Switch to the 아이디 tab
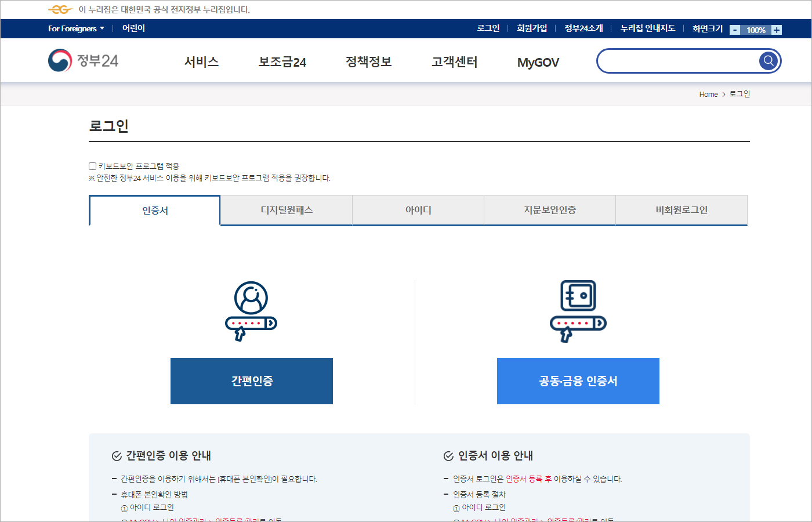The height and width of the screenshot is (522, 812). (x=418, y=210)
